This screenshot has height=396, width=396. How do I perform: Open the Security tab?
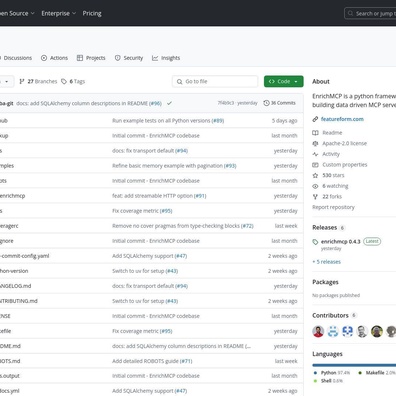pos(129,58)
